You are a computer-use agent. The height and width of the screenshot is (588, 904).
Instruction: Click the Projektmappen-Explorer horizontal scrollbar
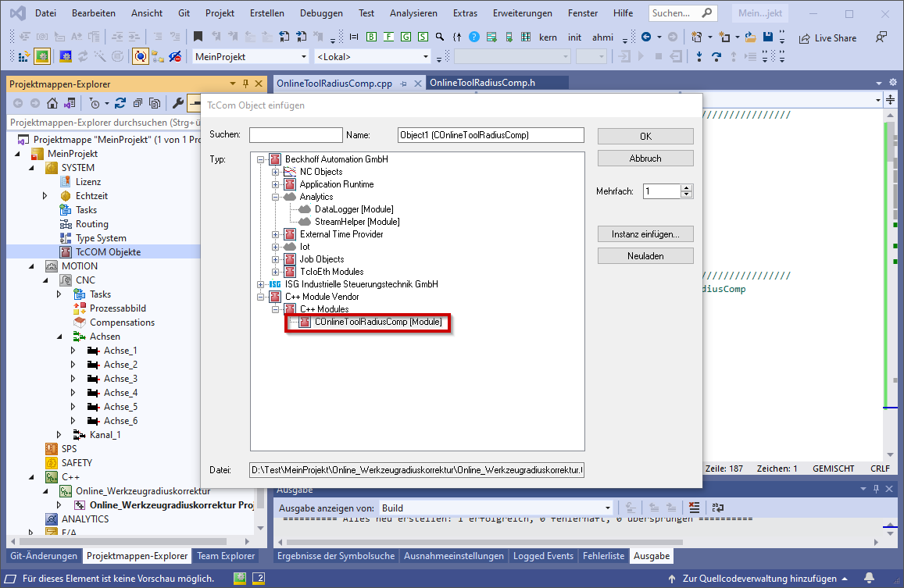(123, 542)
